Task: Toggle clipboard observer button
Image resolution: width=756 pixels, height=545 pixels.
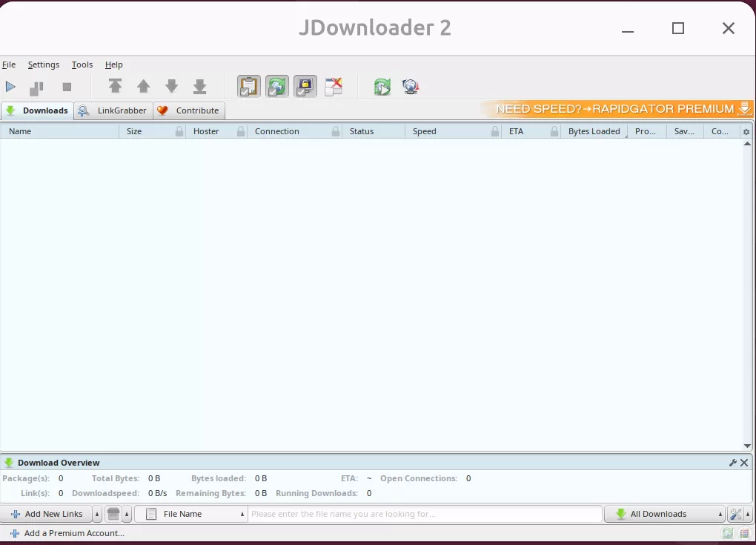Action: click(x=248, y=87)
